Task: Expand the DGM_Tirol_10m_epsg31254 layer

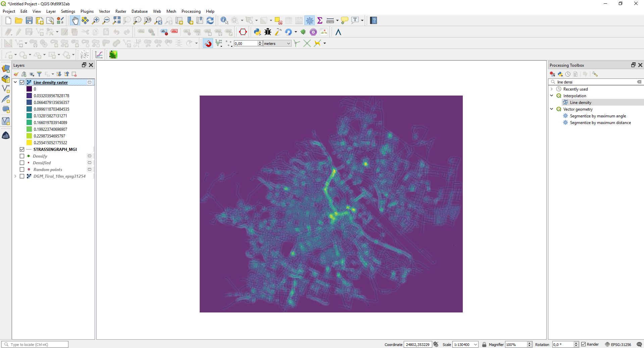Action: coord(15,176)
